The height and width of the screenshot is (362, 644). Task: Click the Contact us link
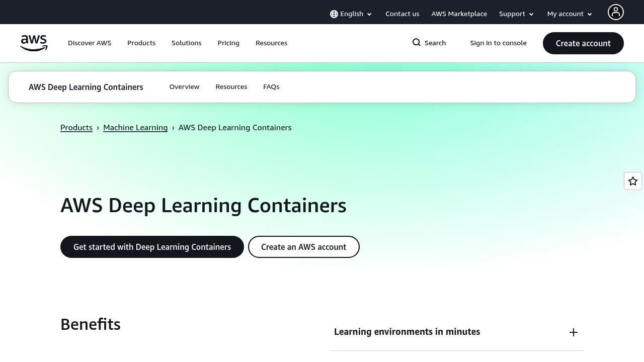[x=403, y=14]
